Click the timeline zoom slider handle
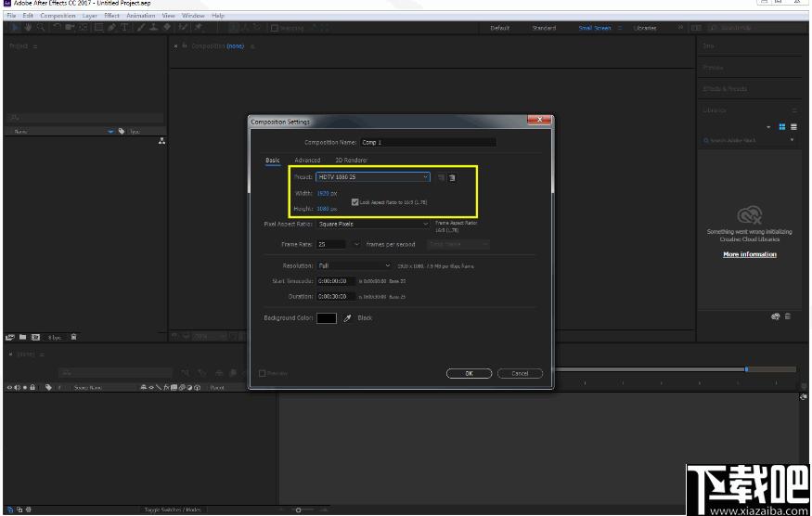812x516 pixels. point(298,510)
